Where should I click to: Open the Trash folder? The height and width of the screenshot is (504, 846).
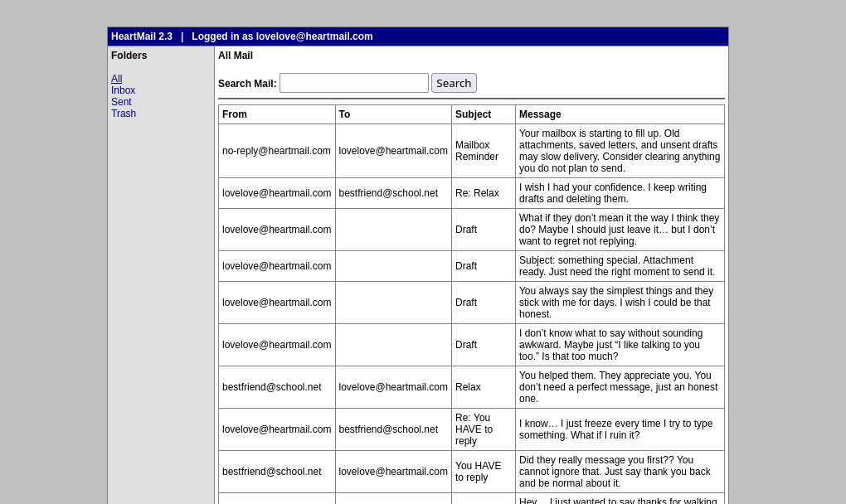pyautogui.click(x=123, y=114)
